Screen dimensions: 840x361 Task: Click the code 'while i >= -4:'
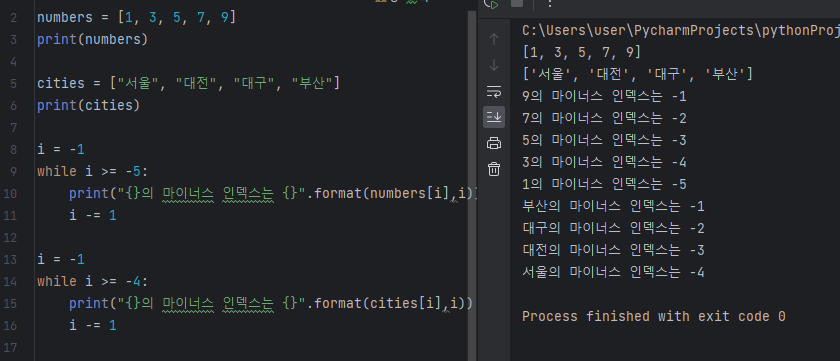tap(92, 281)
